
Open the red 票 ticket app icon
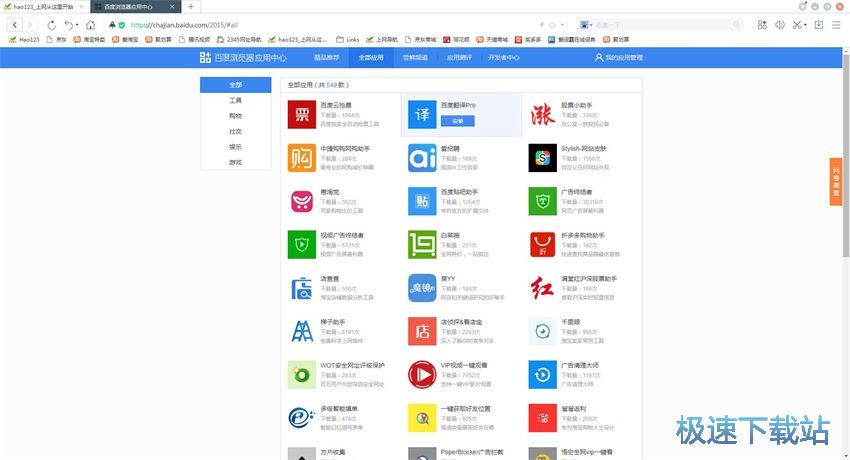pyautogui.click(x=301, y=114)
